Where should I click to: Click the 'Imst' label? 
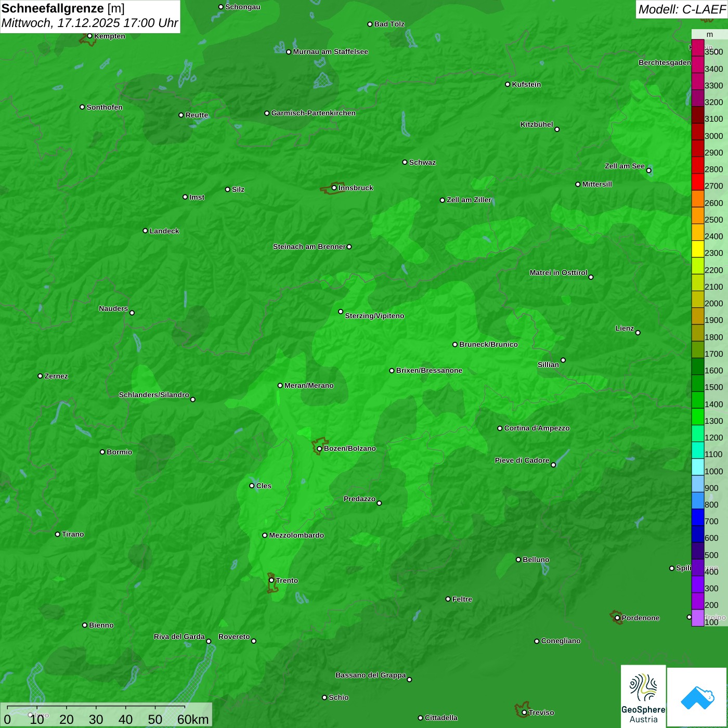pyautogui.click(x=197, y=197)
